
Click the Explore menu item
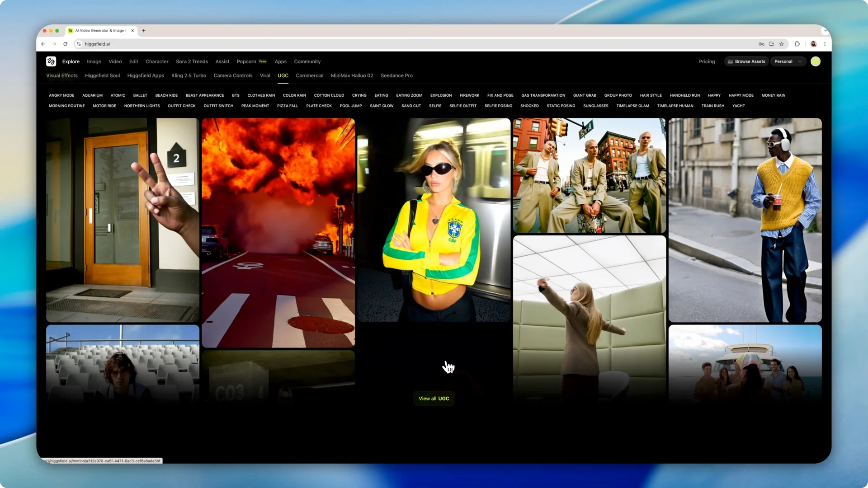coord(71,61)
